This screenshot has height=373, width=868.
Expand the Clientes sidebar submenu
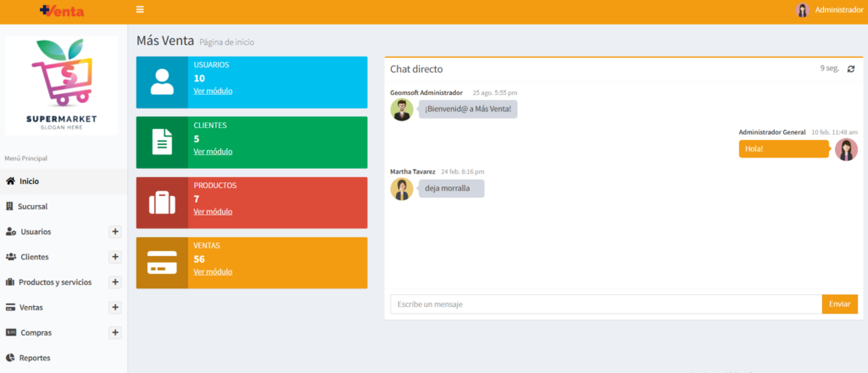[x=115, y=257]
